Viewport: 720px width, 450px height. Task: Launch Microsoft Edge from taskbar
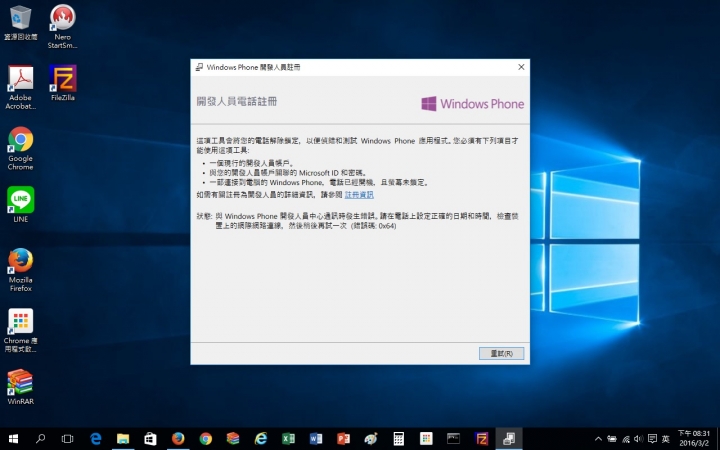pos(96,439)
